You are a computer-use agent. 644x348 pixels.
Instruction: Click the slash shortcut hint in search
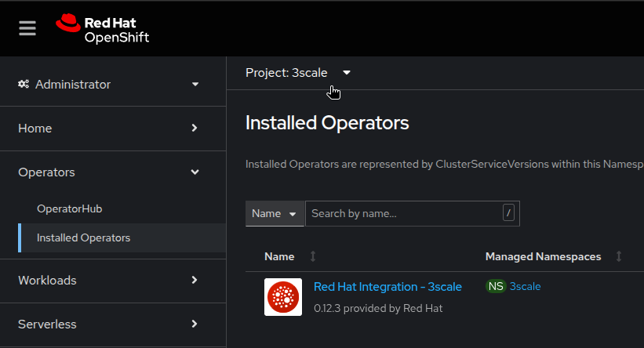point(508,213)
